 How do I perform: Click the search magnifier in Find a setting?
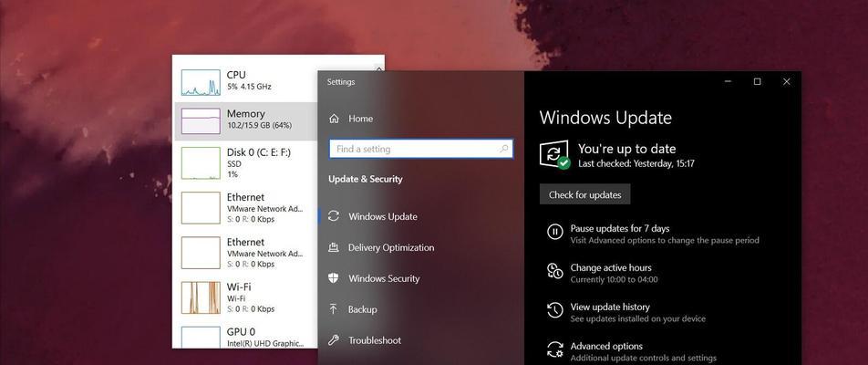(503, 149)
